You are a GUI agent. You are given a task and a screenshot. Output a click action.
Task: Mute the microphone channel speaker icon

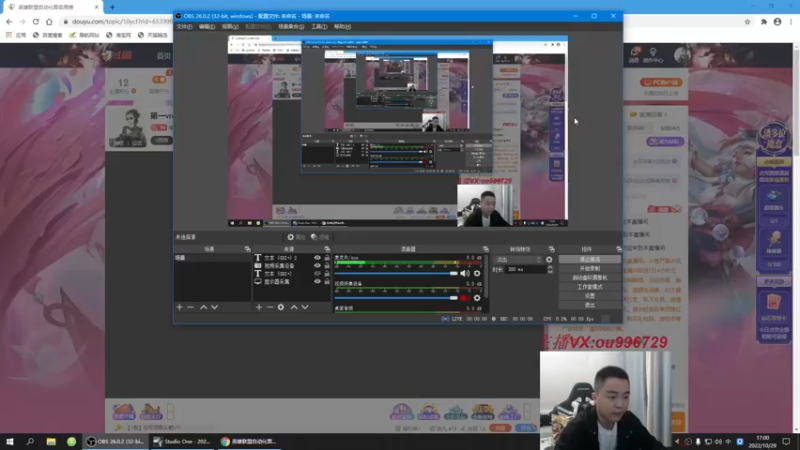tap(465, 273)
